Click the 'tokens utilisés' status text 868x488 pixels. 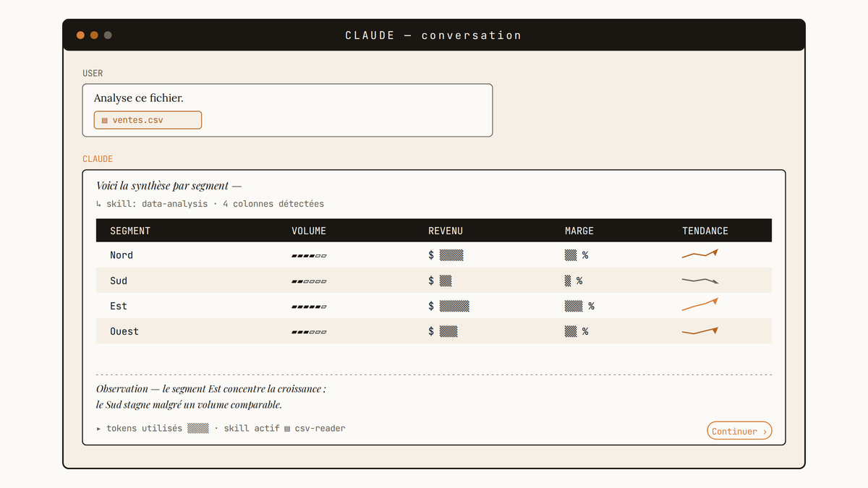[x=144, y=428]
